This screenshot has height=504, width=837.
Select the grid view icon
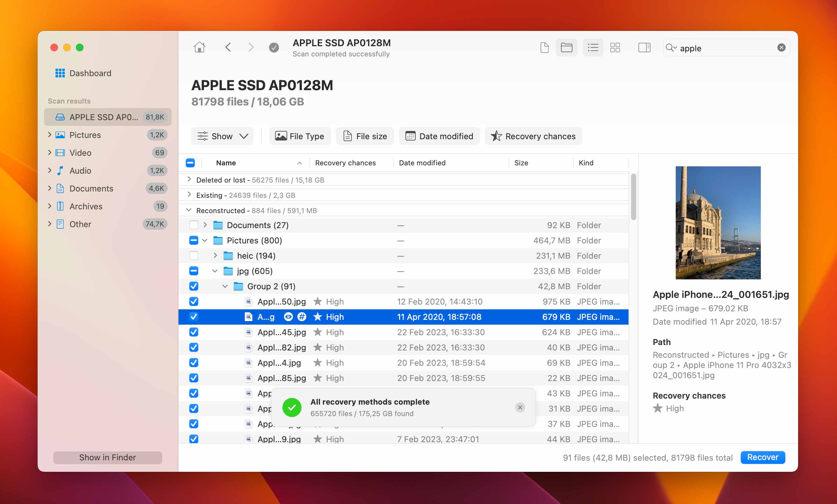tap(615, 47)
